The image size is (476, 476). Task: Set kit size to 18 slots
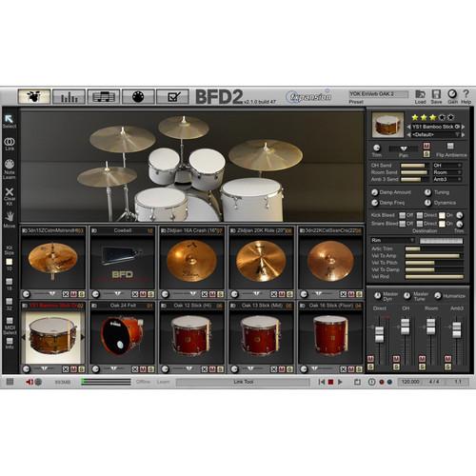pyautogui.click(x=10, y=282)
